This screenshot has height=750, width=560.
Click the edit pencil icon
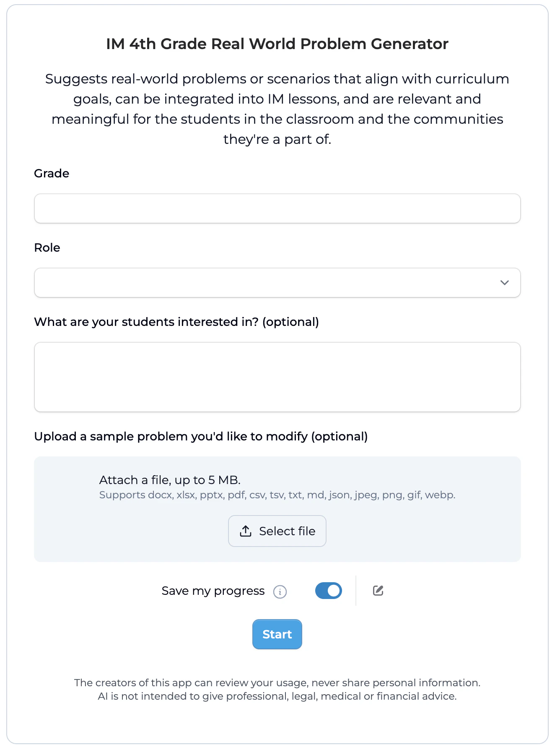[378, 591]
